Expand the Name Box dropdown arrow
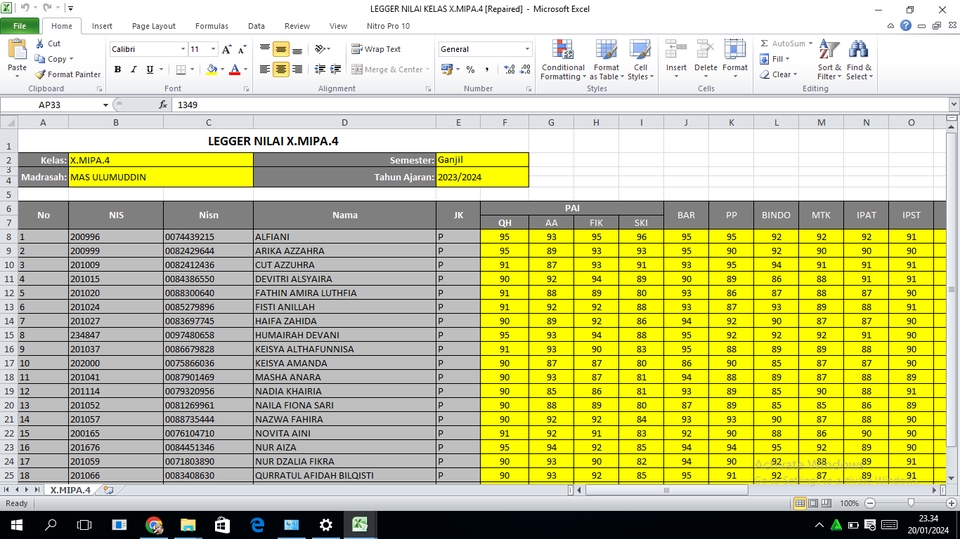 point(105,105)
